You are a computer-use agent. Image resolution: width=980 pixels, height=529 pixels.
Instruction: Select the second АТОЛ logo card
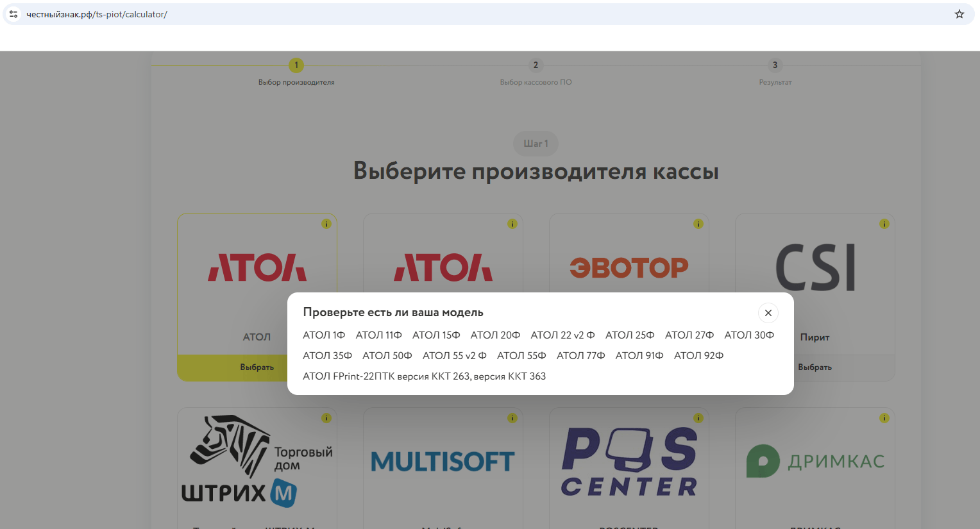click(443, 267)
